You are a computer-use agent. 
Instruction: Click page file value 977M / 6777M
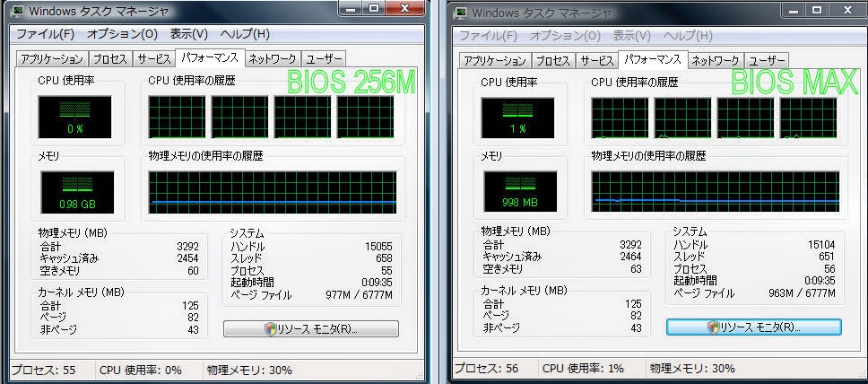(359, 295)
